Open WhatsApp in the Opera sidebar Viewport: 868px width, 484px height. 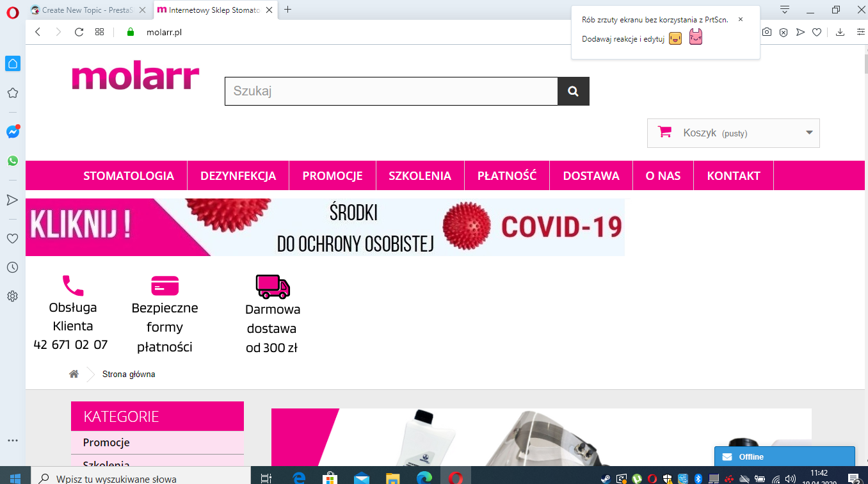[13, 161]
